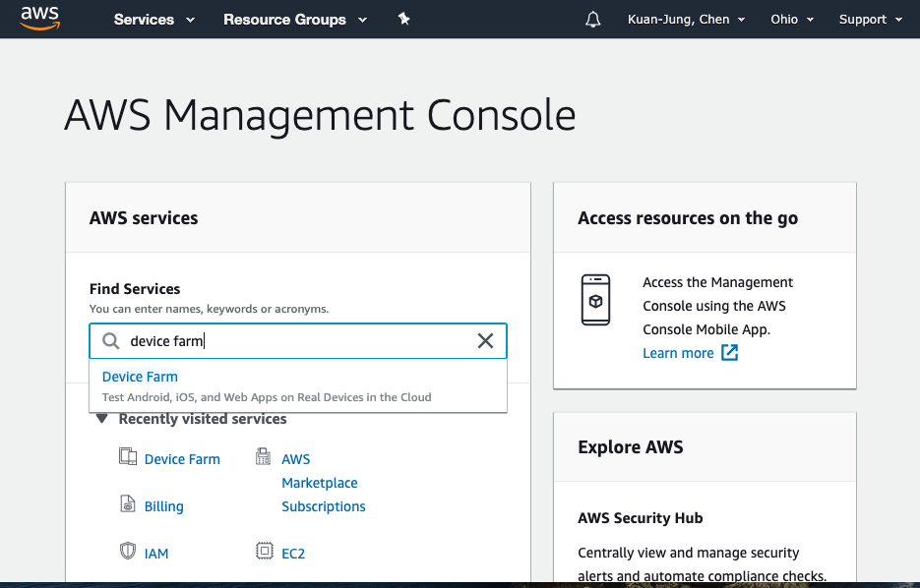Screen dimensions: 920x588
Task: Click the AWS Marketplace Subscriptions icon
Action: (x=264, y=457)
